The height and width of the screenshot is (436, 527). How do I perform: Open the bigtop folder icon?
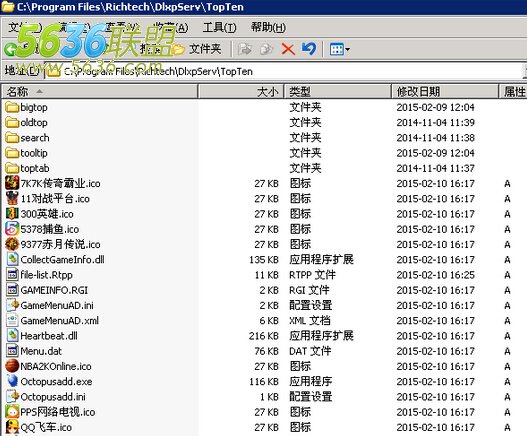pyautogui.click(x=12, y=108)
